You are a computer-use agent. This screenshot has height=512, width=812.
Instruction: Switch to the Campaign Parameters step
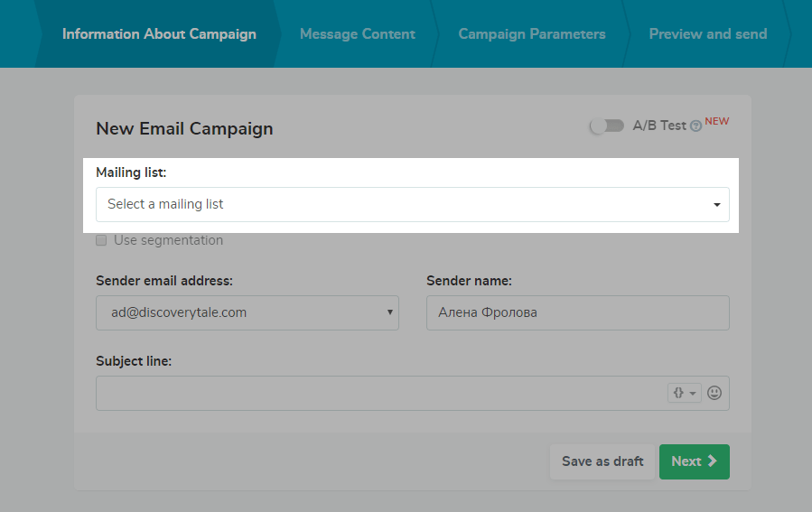pyautogui.click(x=531, y=34)
